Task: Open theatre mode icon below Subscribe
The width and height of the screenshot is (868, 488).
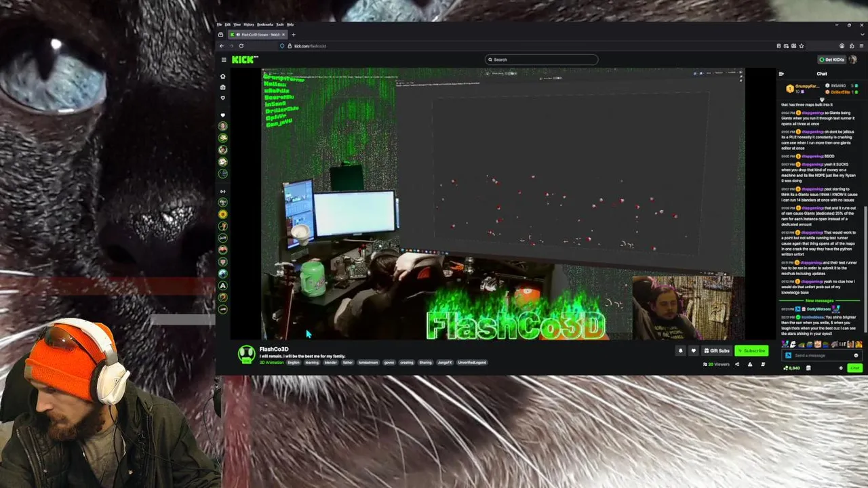Action: point(763,365)
